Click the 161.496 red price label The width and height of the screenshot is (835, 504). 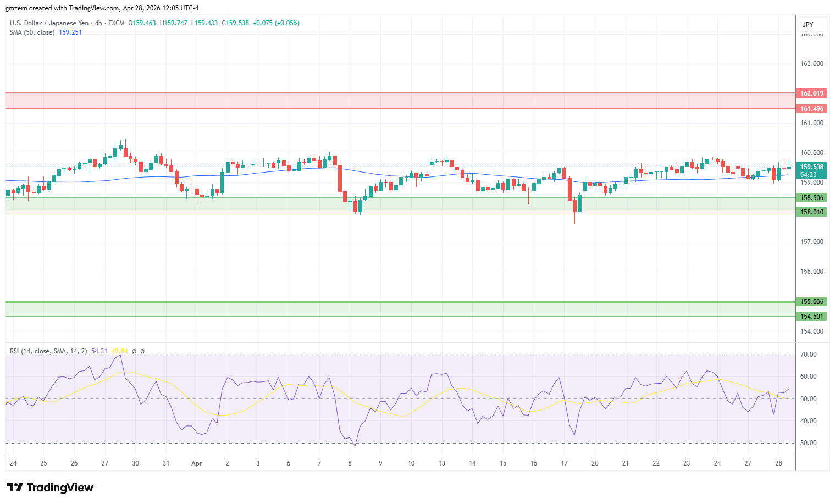(811, 109)
